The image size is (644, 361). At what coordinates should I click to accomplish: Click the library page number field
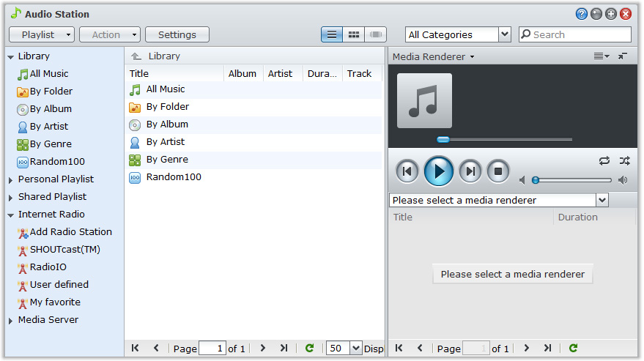212,349
